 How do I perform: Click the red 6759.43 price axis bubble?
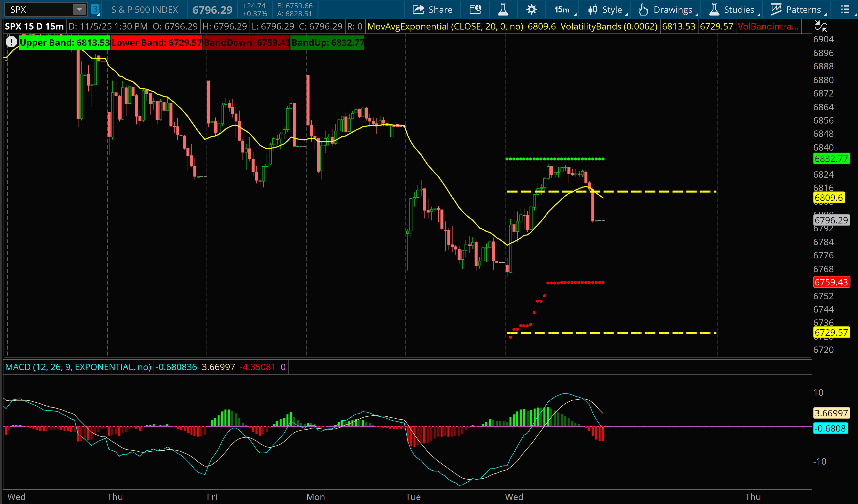coord(831,282)
